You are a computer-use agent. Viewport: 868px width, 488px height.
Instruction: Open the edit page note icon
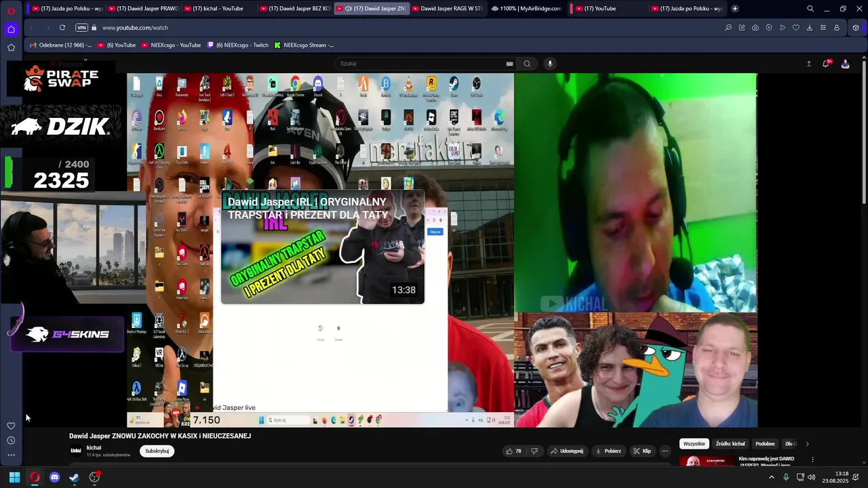(742, 28)
